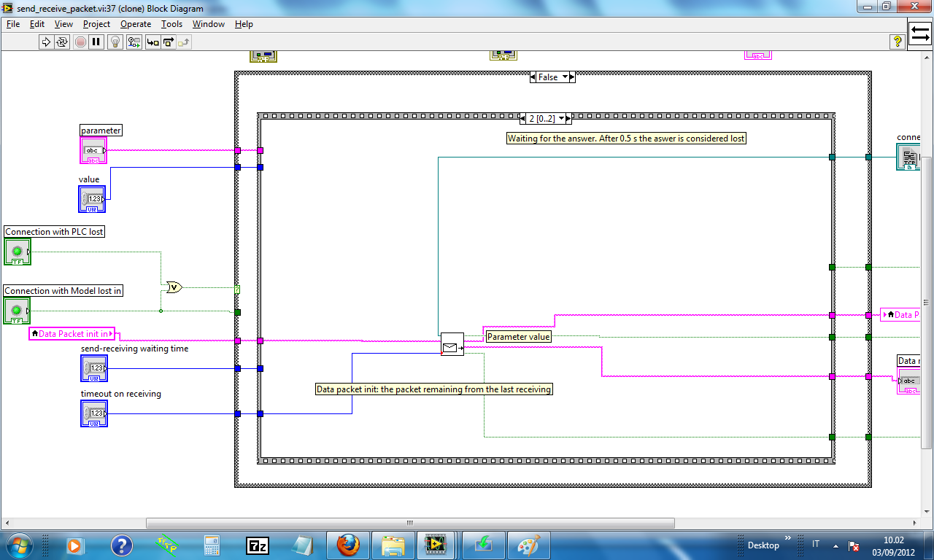Open the False case selector dropdown
Image resolution: width=934 pixels, height=560 pixels.
pos(565,77)
